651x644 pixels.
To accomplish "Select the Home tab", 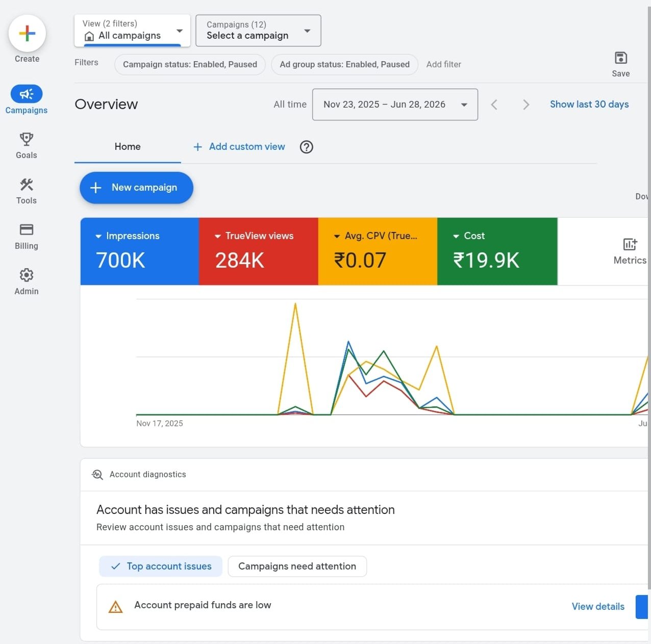I will click(x=128, y=147).
